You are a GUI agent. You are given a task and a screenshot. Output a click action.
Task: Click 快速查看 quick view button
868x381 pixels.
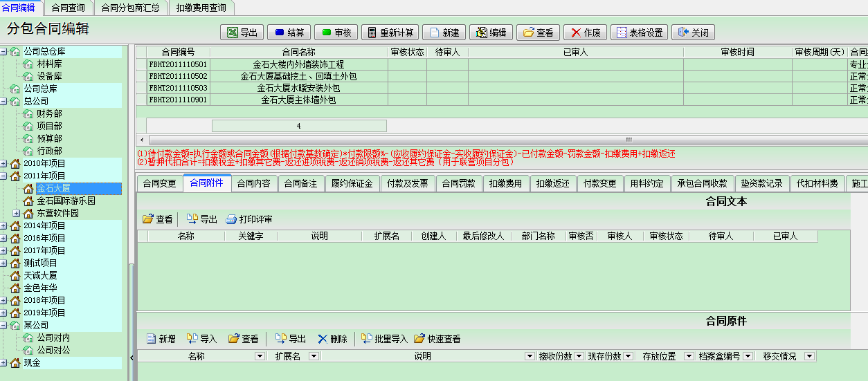(x=437, y=339)
